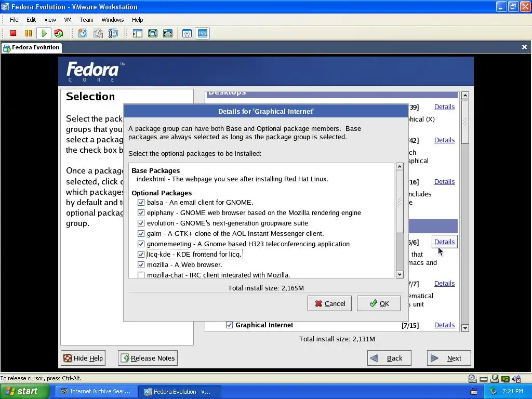532x399 pixels.
Task: Uncheck the balsa email client package
Action: point(141,203)
